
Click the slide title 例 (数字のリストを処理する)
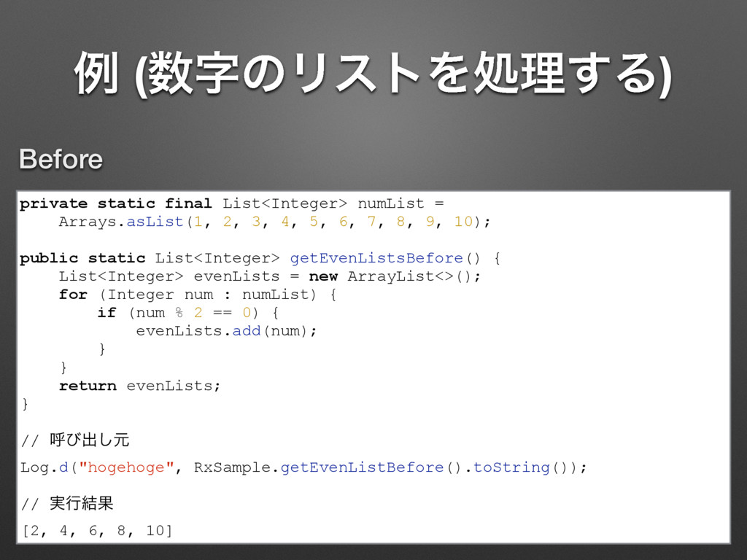click(373, 74)
